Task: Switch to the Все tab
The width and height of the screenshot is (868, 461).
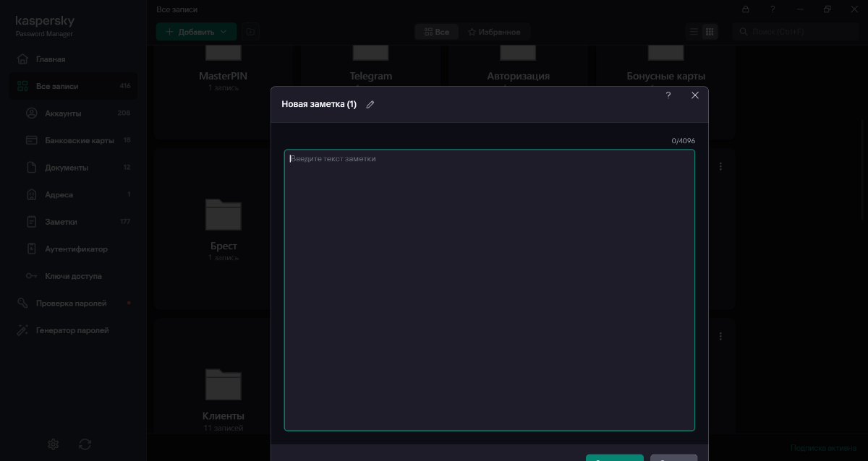Action: pyautogui.click(x=437, y=32)
